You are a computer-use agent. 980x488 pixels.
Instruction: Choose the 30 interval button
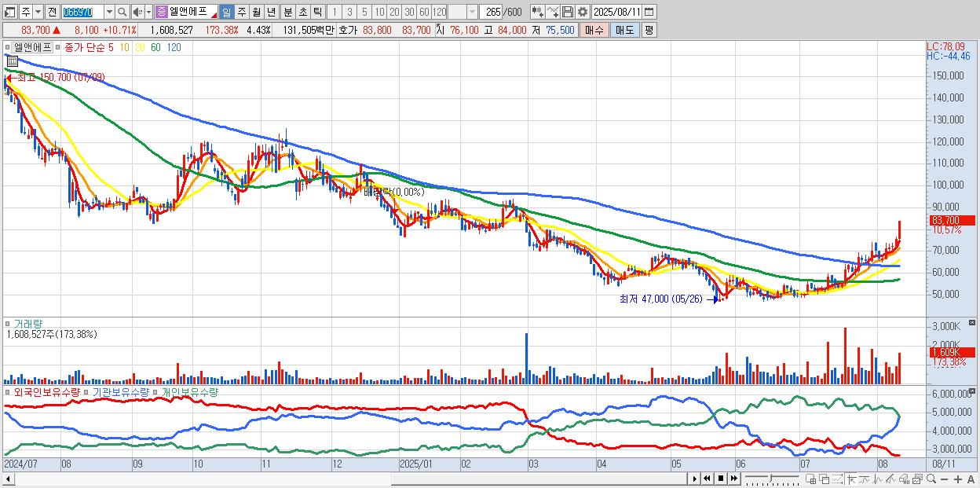click(409, 12)
